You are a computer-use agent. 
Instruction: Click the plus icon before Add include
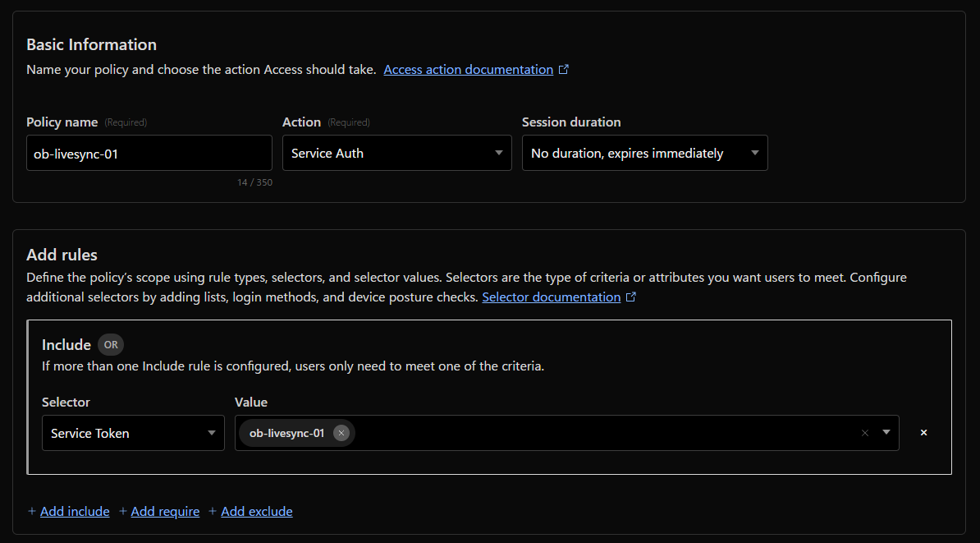pyautogui.click(x=32, y=511)
